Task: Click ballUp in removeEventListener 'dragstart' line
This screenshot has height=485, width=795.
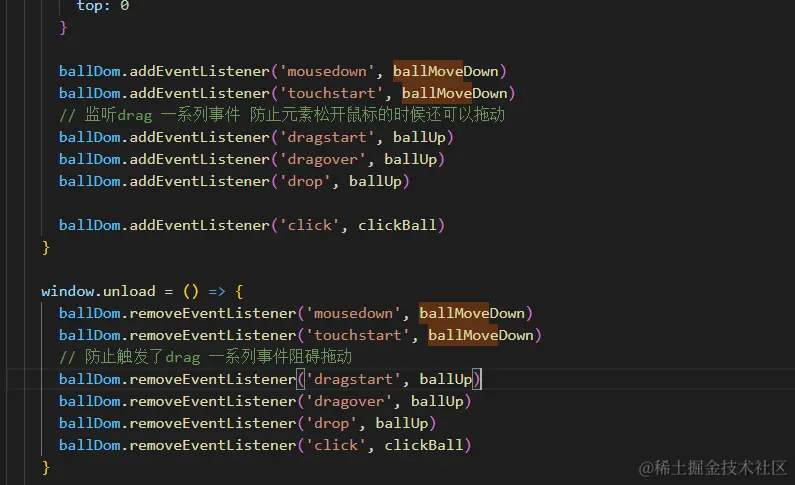Action: (x=446, y=379)
